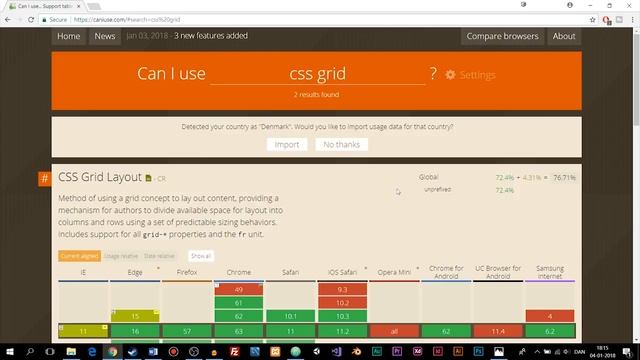The image size is (640, 360).
Task: Open Task View on the taskbar
Action: (50, 351)
